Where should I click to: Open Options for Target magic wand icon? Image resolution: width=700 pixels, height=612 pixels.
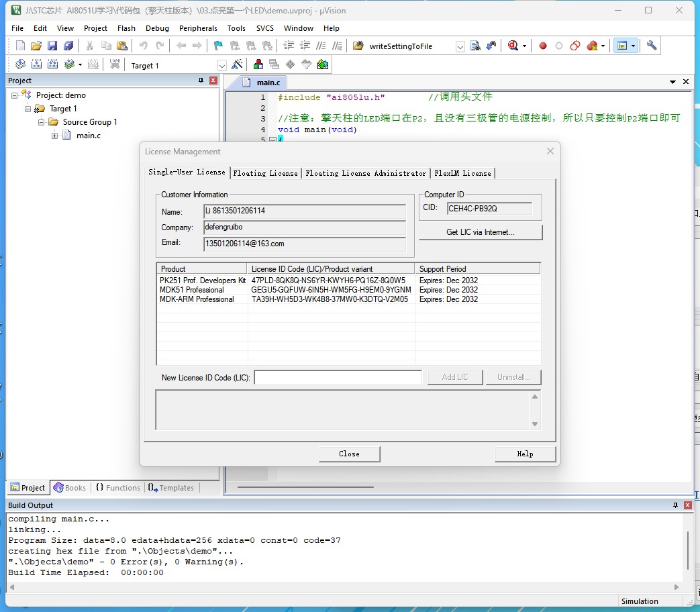(x=237, y=64)
